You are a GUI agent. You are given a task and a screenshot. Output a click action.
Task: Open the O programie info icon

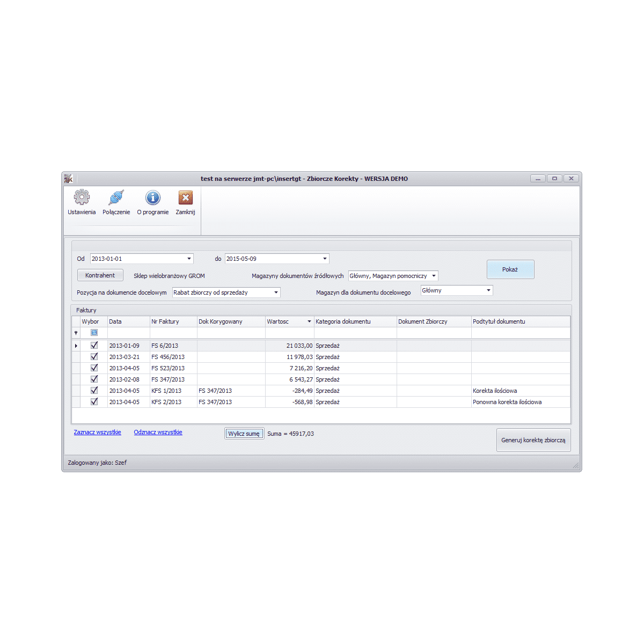point(153,198)
